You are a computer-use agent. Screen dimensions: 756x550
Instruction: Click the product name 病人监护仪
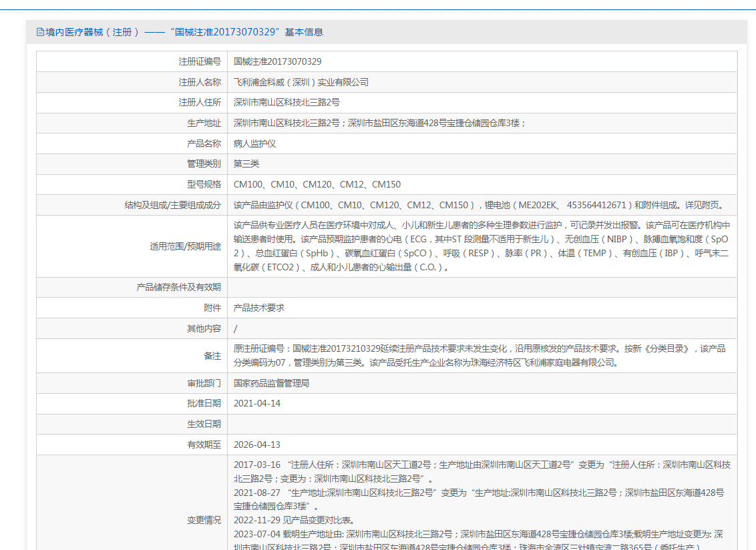(254, 144)
